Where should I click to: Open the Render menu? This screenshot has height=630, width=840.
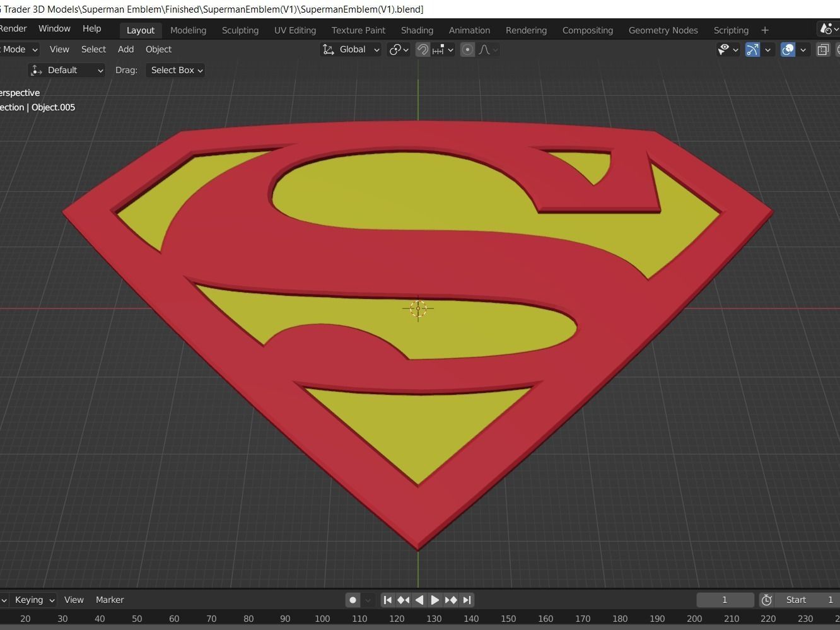(x=13, y=28)
